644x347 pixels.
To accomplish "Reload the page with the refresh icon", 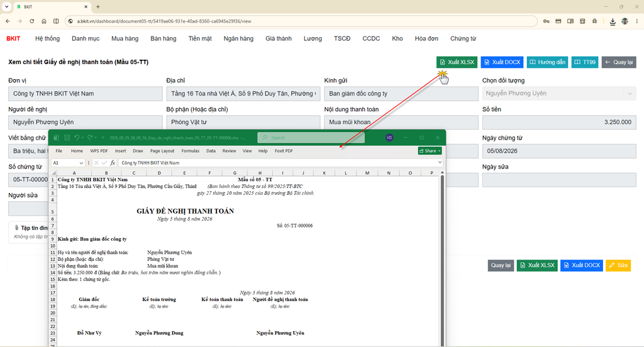I will tap(31, 21).
